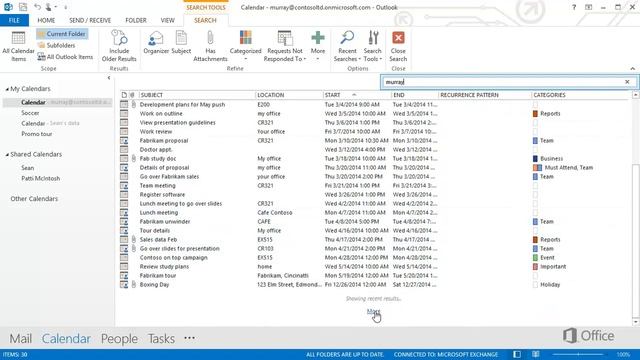Image resolution: width=640 pixels, height=360 pixels.
Task: Switch to the FOLDER tab
Action: click(x=136, y=20)
